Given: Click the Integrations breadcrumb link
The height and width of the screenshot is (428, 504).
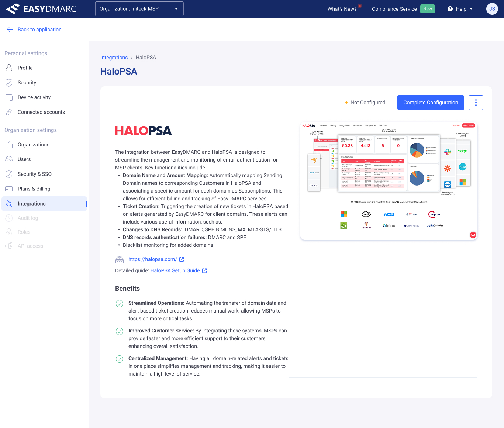Looking at the screenshot, I should point(114,58).
